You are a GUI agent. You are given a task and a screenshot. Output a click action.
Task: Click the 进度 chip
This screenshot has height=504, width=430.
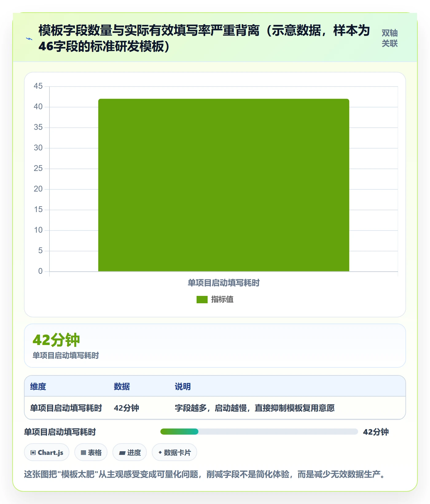click(130, 452)
